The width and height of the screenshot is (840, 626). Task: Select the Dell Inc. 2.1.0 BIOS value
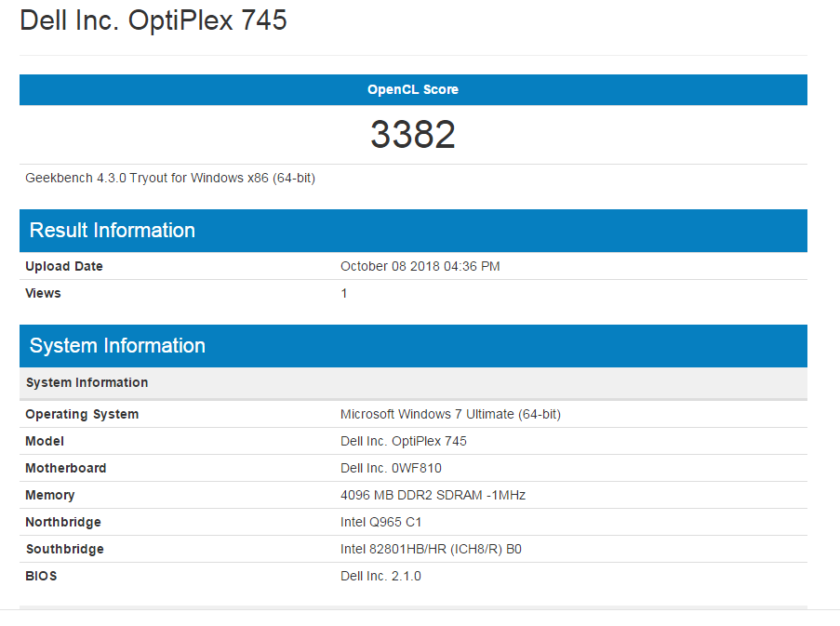380,576
